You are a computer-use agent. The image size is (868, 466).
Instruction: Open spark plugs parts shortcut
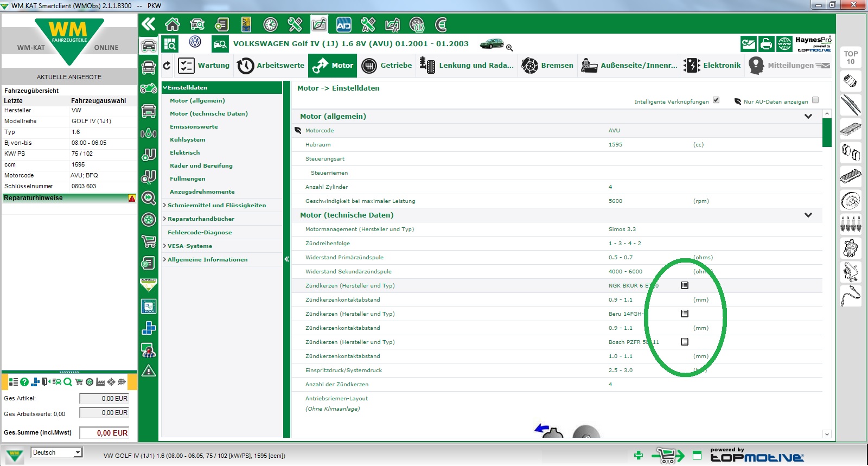851,224
